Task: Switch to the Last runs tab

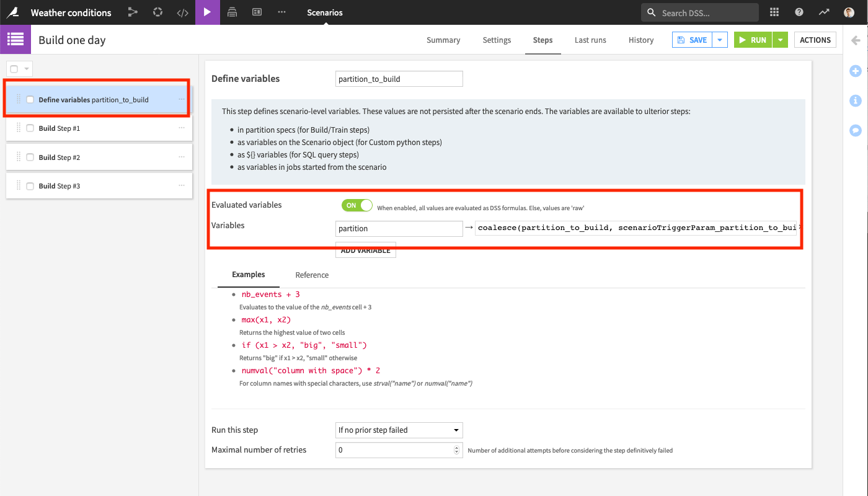Action: [590, 40]
